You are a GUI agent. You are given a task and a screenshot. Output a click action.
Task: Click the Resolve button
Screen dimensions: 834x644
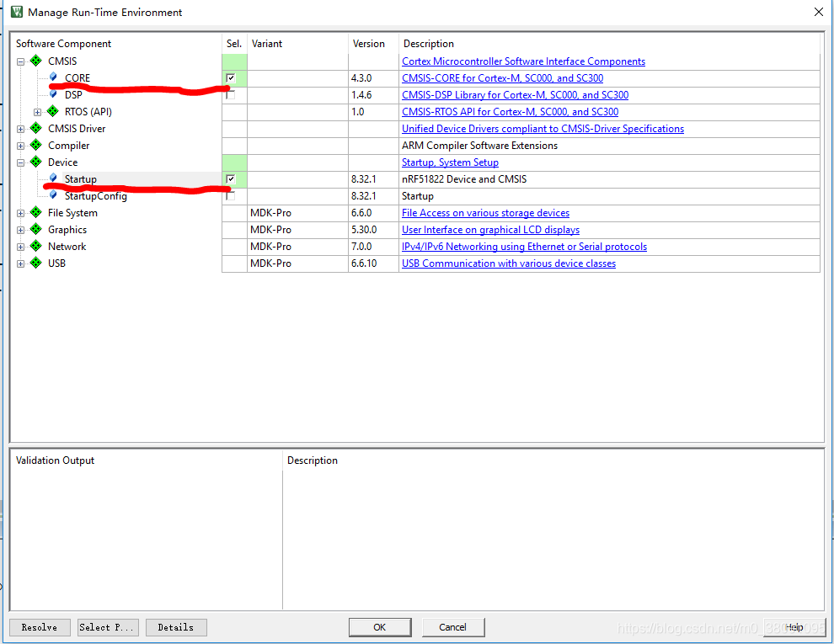pos(40,627)
